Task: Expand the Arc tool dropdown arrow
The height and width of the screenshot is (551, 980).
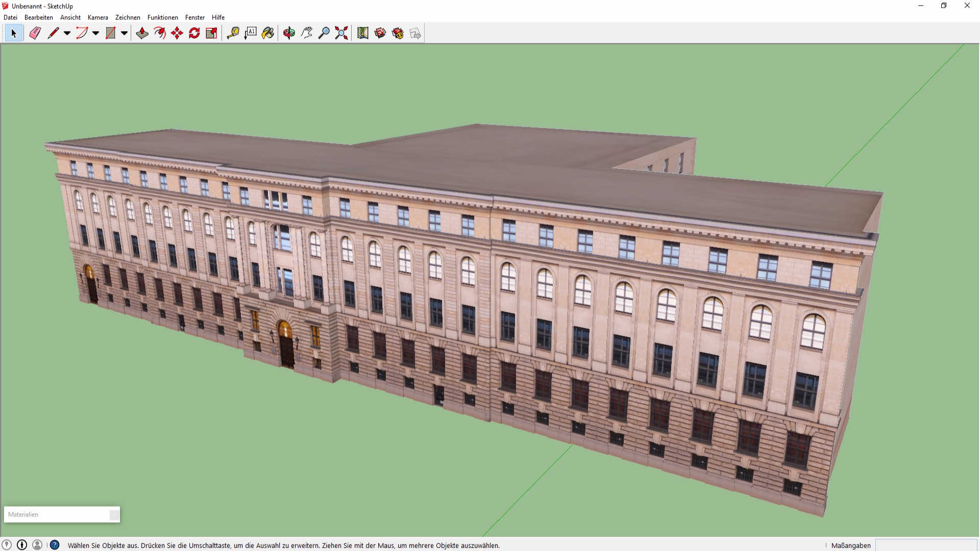Action: point(95,33)
